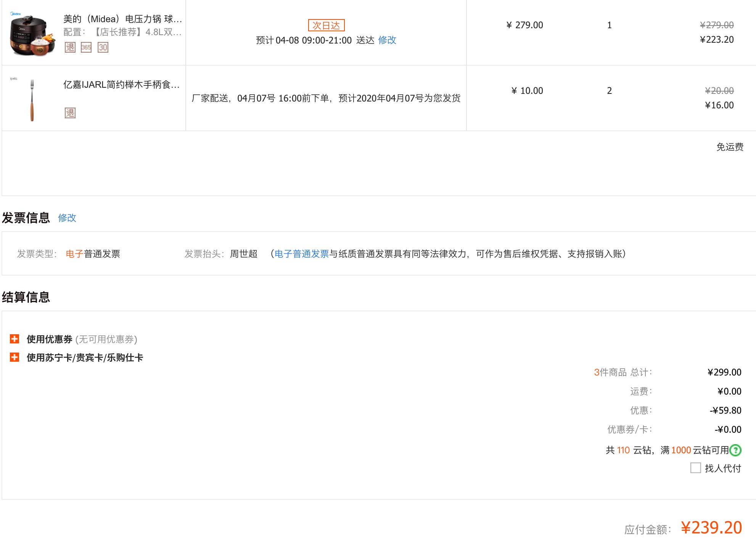Click the ¥299.00 商品总计 value
Image resolution: width=756 pixels, height=538 pixels.
724,372
